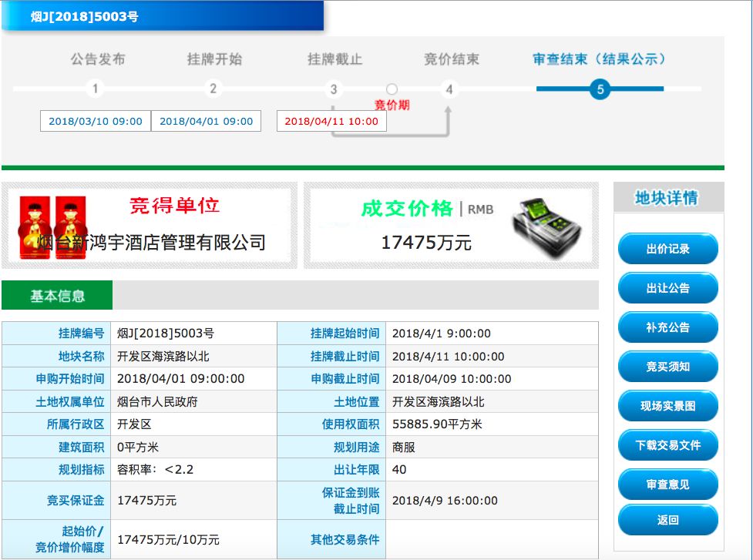Click 下载交易文件 to download documents

667,445
